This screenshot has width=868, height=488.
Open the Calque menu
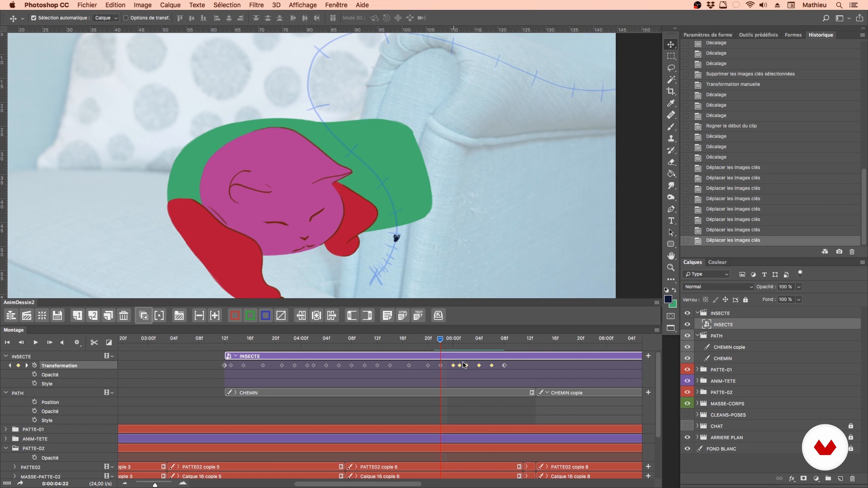coord(170,5)
